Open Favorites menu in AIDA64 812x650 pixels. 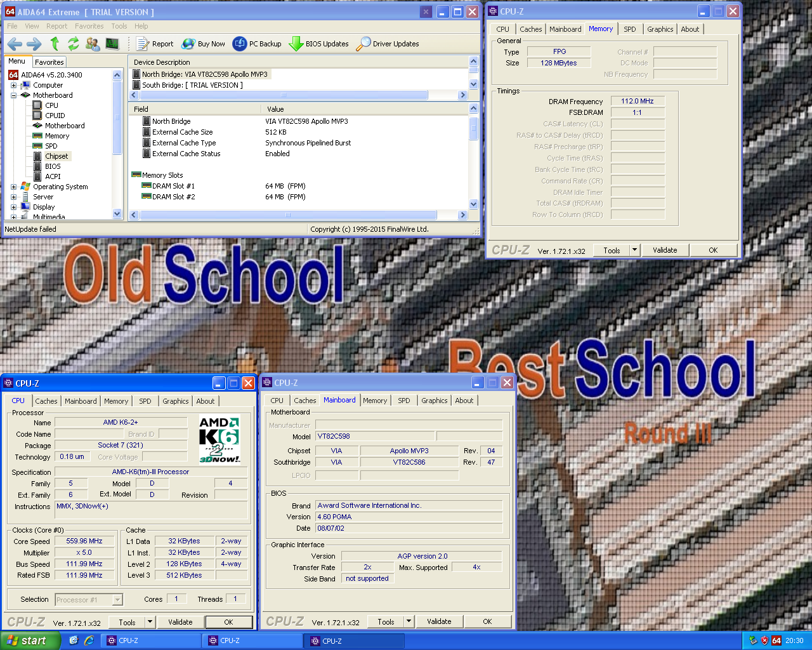pyautogui.click(x=89, y=26)
